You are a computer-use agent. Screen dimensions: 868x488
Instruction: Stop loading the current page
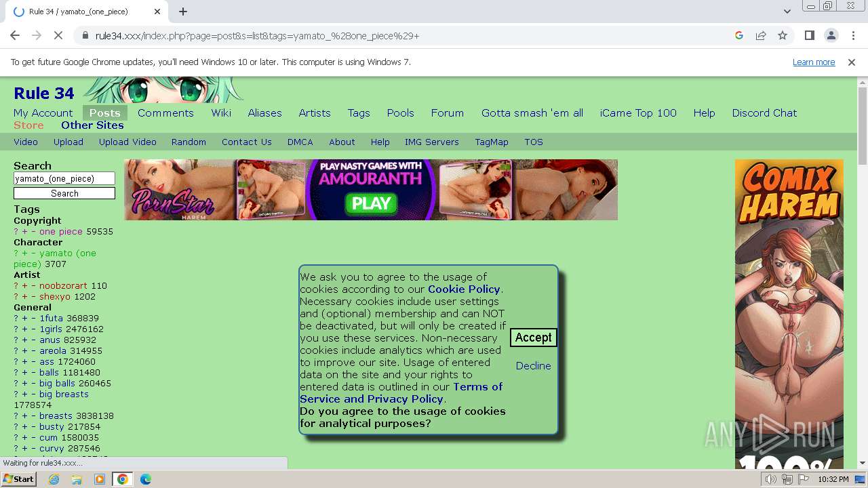coord(58,35)
